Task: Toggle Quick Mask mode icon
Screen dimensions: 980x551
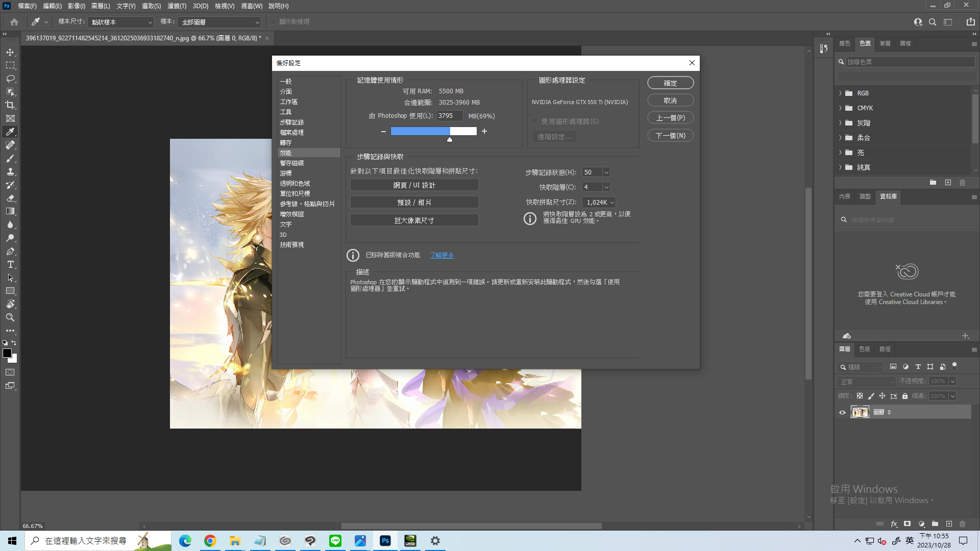Action: coord(10,372)
